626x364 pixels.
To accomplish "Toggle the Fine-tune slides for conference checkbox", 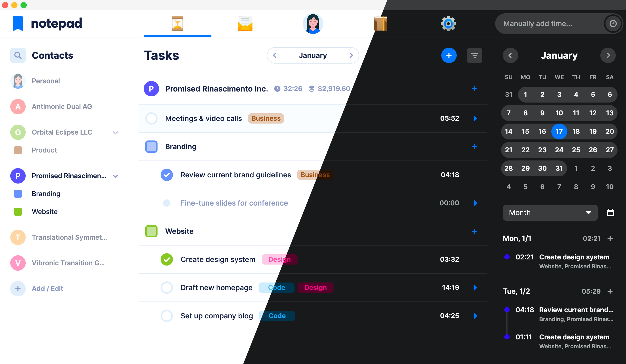I will point(167,203).
